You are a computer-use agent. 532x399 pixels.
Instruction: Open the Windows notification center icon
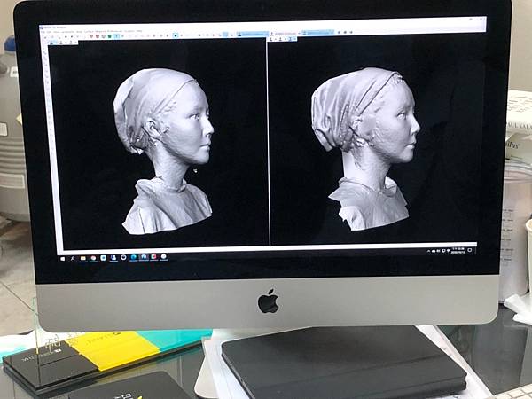click(x=470, y=250)
